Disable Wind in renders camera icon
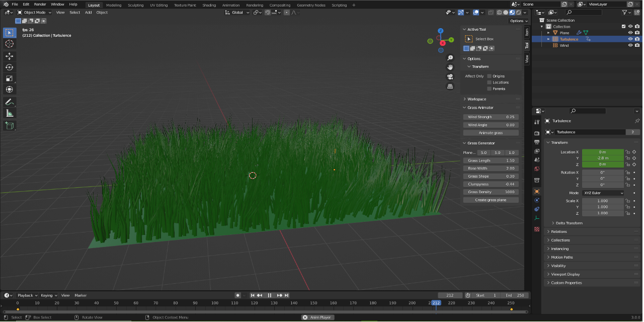The width and height of the screenshot is (644, 322). point(637,45)
